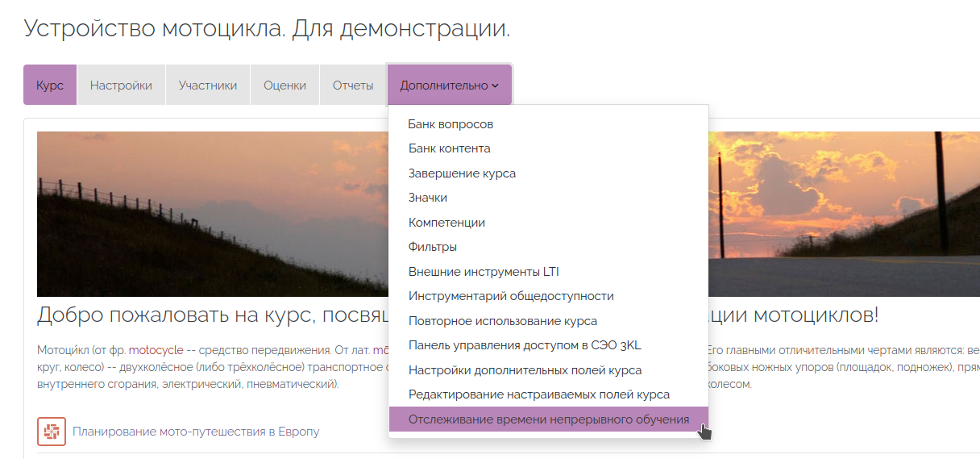Choose Повторное использование курса
Image resolution: width=980 pixels, height=459 pixels.
point(503,321)
